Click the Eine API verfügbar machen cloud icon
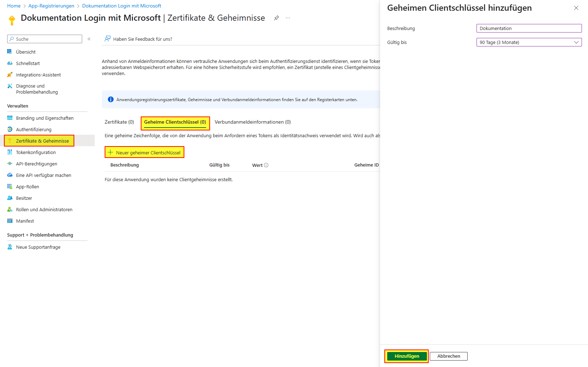This screenshot has width=588, height=367. [10, 175]
